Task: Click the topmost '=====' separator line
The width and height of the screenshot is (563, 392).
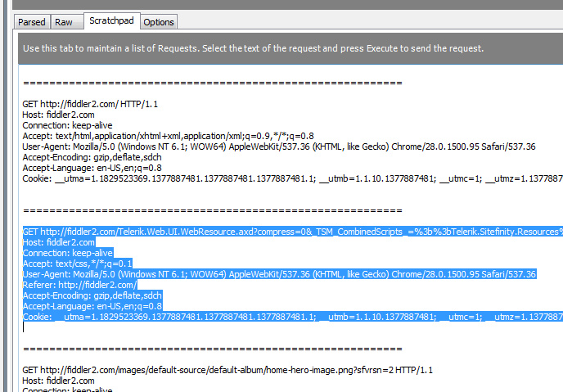Action: click(x=213, y=83)
